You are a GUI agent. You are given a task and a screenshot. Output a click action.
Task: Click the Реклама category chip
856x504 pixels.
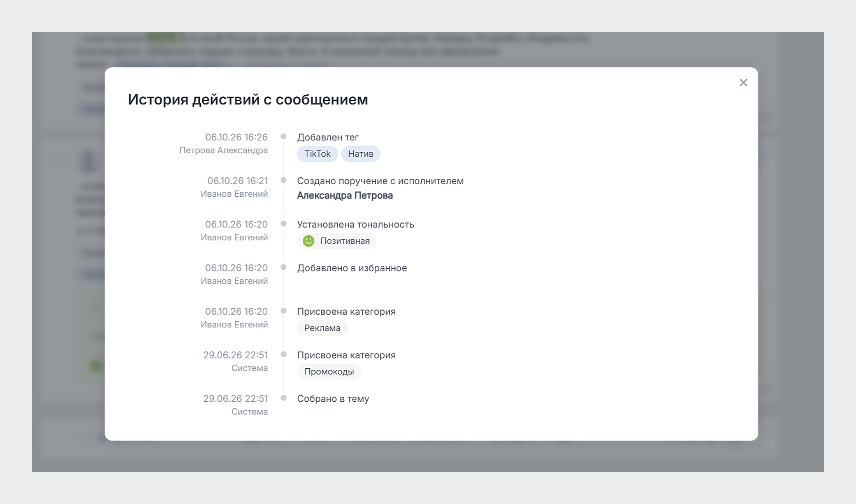click(x=322, y=328)
